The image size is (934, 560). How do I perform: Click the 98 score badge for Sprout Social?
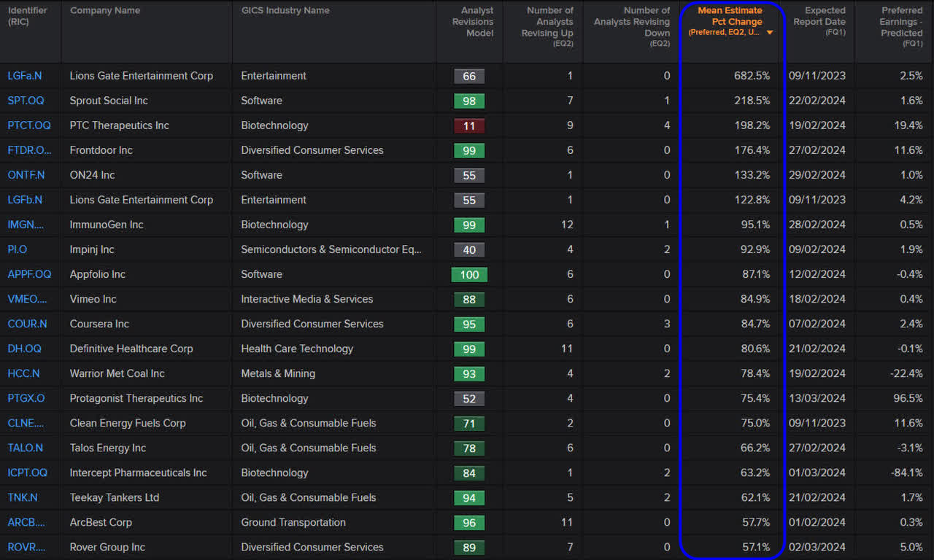tap(469, 101)
